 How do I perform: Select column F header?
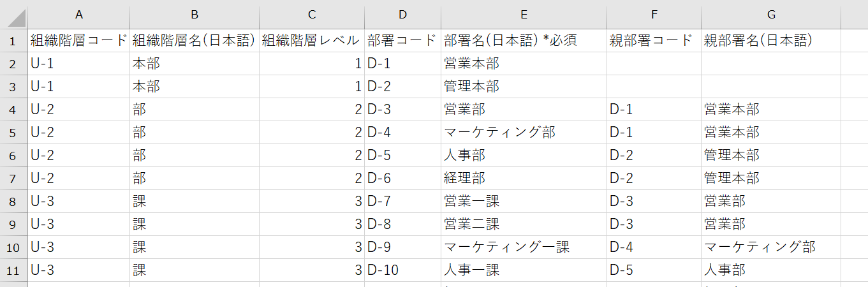coord(654,15)
